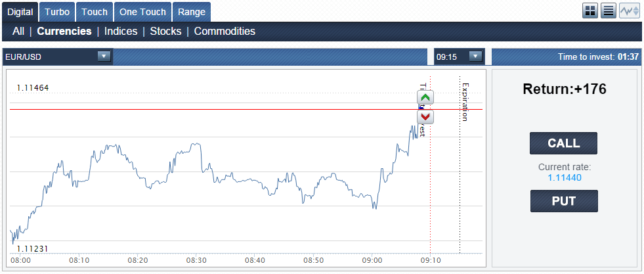This screenshot has height=274, width=644.
Task: Switch to list layout view
Action: (609, 11)
